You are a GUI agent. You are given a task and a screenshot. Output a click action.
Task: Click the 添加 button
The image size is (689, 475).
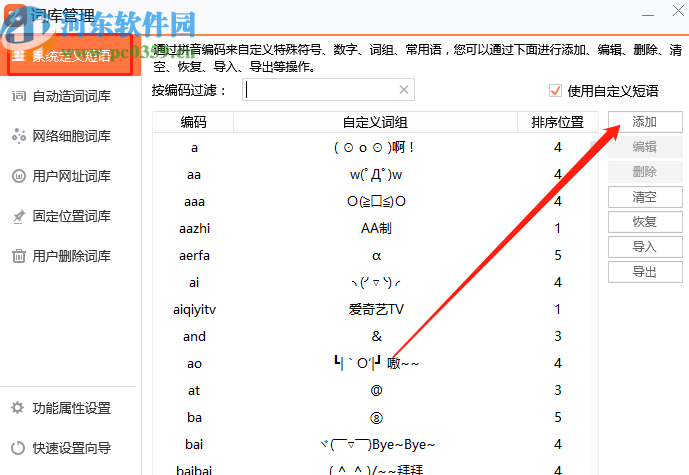click(645, 122)
